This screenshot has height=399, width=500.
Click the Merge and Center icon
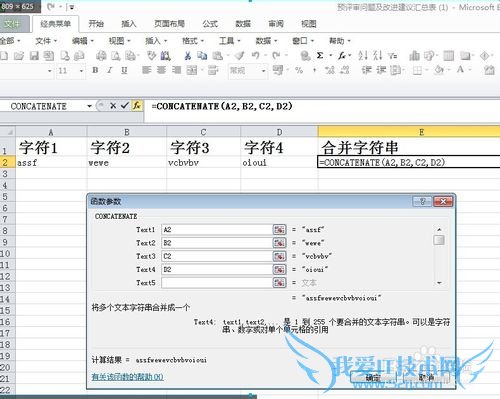pos(192,70)
